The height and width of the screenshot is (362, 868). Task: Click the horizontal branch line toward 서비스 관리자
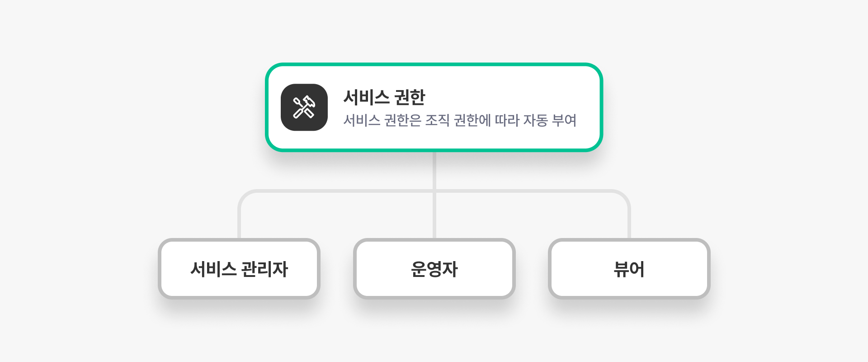335,191
